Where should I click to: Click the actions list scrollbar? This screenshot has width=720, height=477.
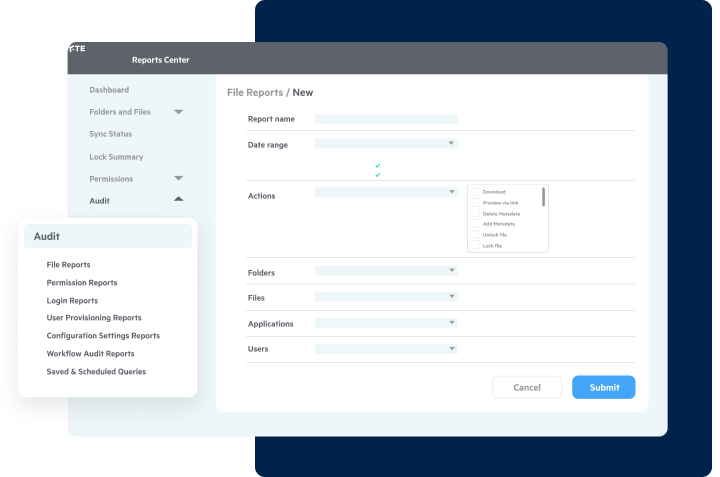[x=544, y=196]
